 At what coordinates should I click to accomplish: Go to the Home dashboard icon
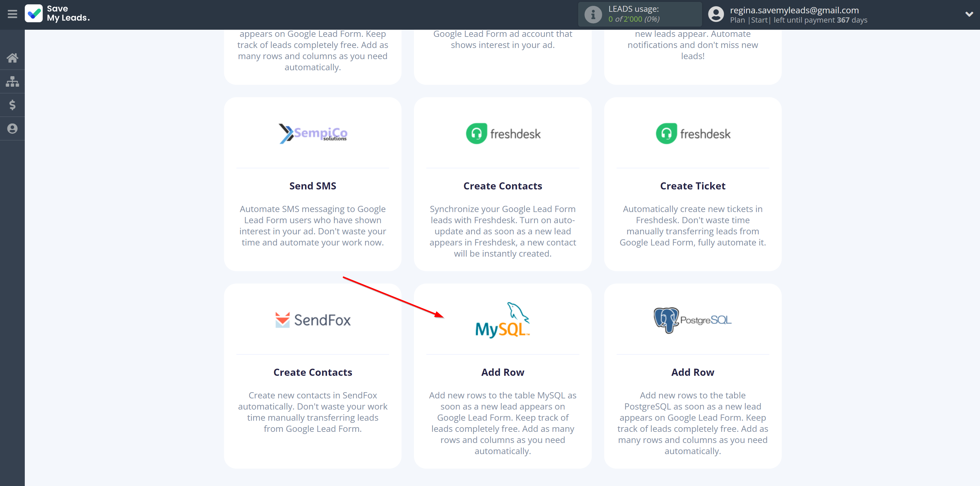(x=12, y=58)
